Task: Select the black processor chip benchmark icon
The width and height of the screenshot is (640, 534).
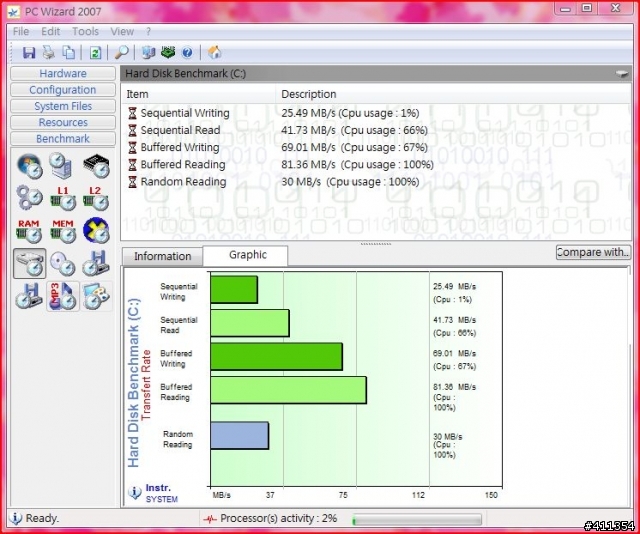Action: [96, 166]
